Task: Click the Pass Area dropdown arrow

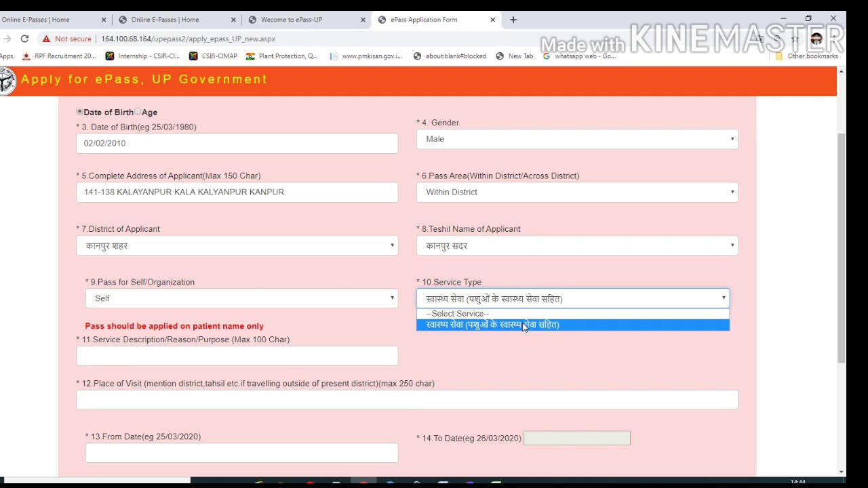Action: 732,192
